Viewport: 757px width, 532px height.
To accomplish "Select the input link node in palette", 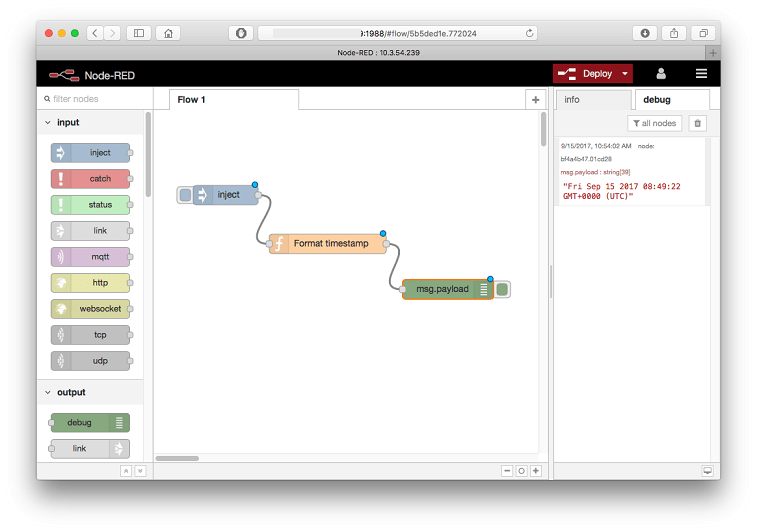I will (90, 231).
